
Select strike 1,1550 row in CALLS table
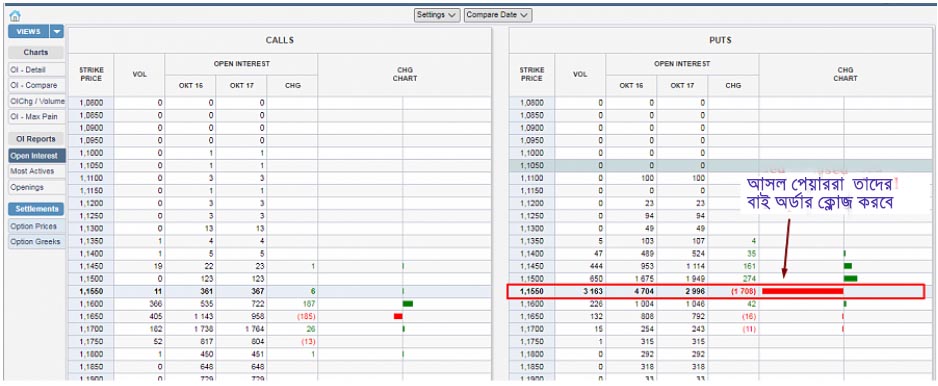tap(280, 291)
